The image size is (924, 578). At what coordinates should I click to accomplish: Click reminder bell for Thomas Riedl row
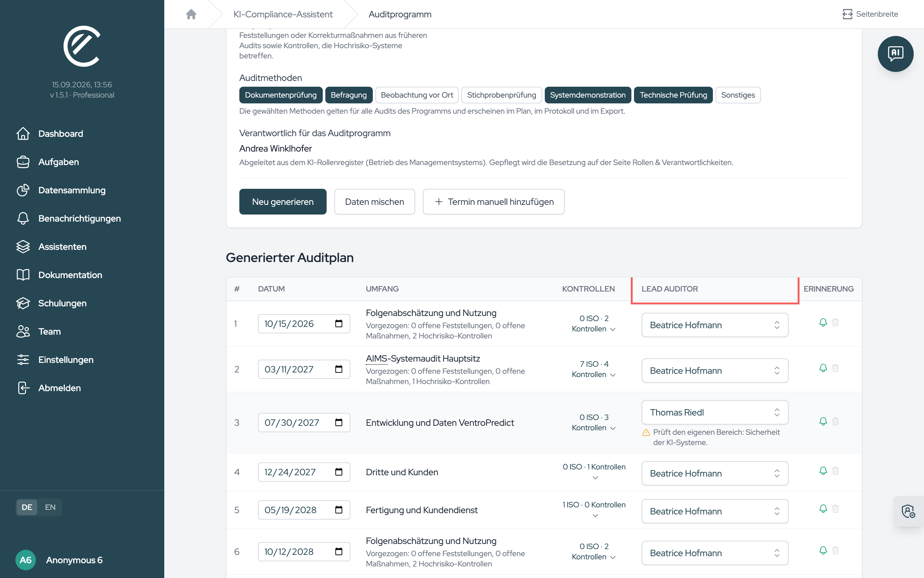point(823,421)
